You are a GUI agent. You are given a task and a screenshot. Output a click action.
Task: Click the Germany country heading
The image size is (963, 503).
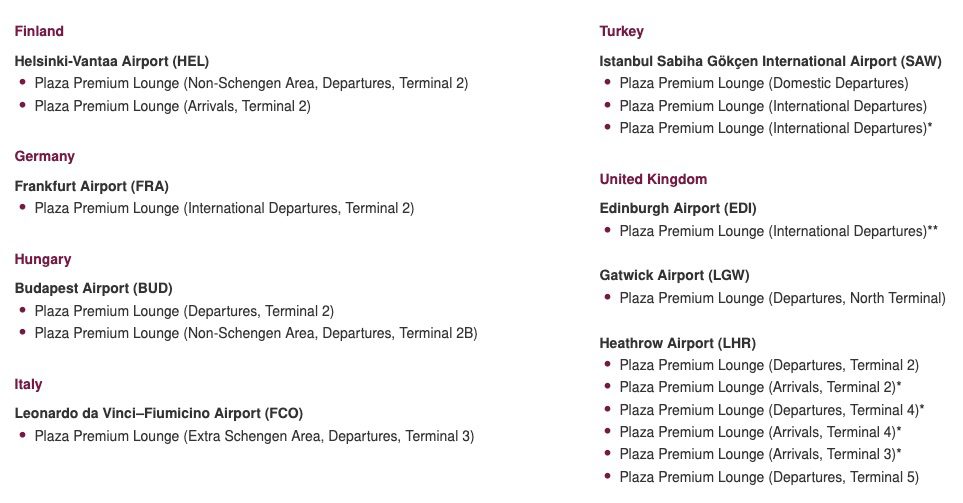click(45, 156)
